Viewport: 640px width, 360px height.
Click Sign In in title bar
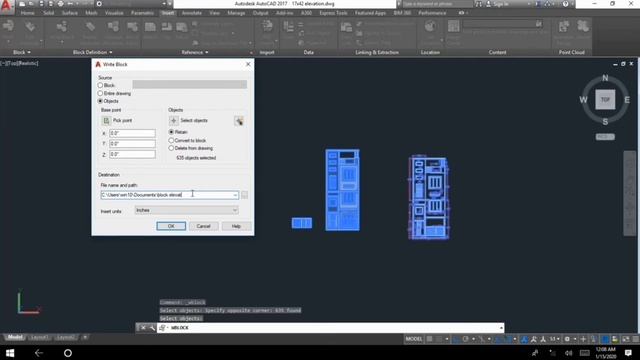pos(500,4)
